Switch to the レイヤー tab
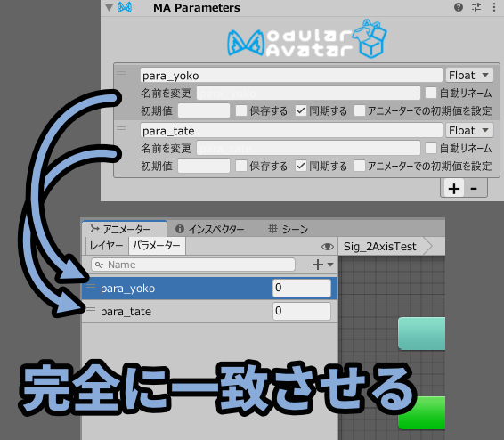This screenshot has width=504, height=440. [106, 246]
